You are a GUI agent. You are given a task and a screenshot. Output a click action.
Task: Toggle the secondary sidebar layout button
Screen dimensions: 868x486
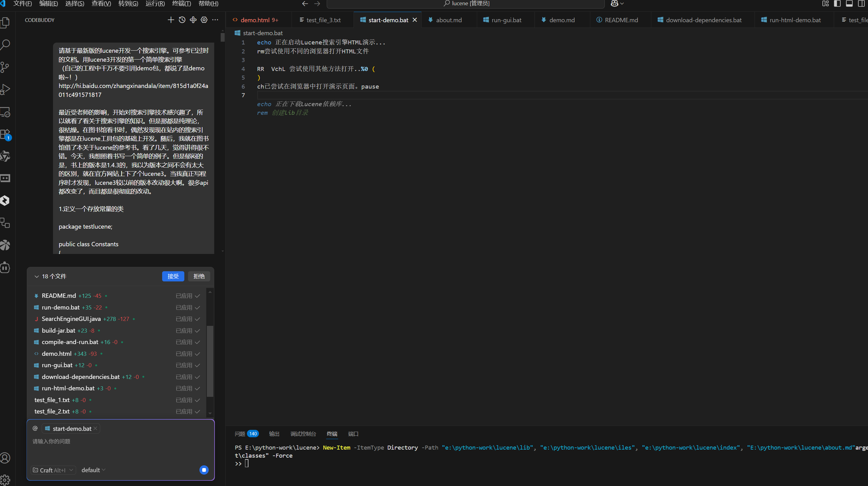click(x=861, y=4)
